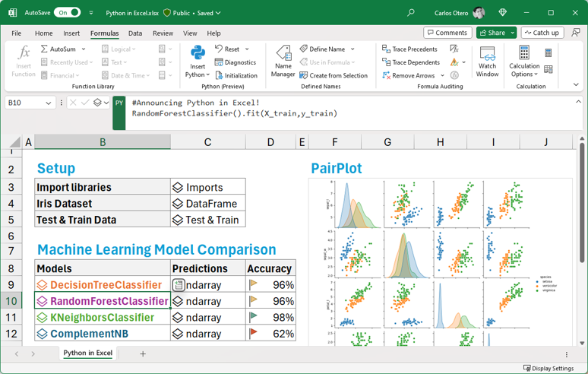The image size is (588, 374).
Task: Click the PairPlot chart image
Action: (441, 261)
